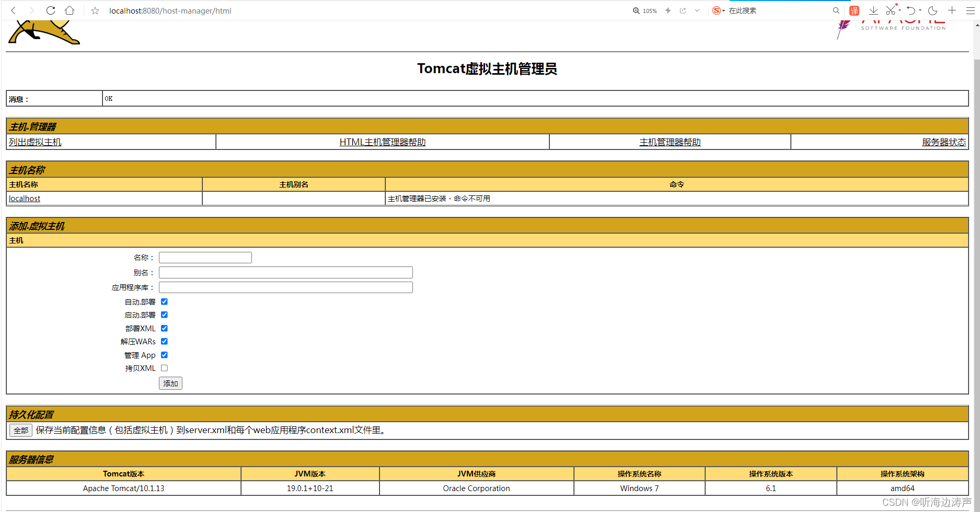Open the red translate (译) tool
Image resolution: width=980 pixels, height=512 pixels.
pyautogui.click(x=855, y=10)
